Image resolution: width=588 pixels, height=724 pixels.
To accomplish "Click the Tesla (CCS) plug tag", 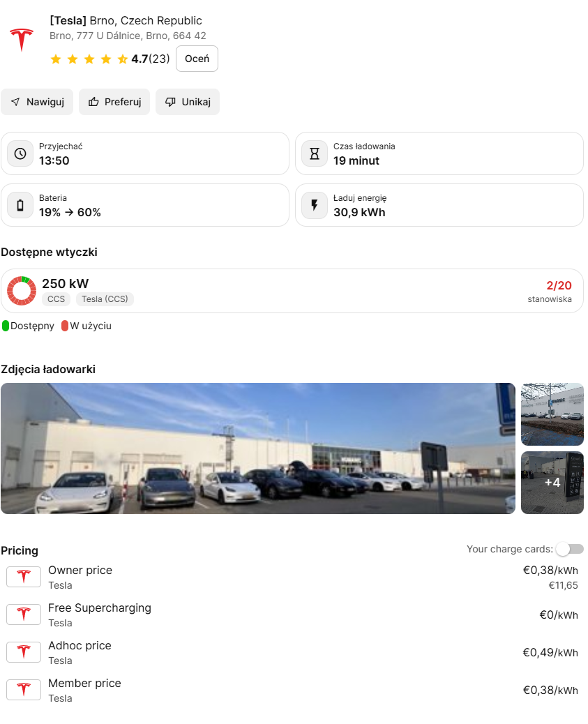I will pos(105,299).
